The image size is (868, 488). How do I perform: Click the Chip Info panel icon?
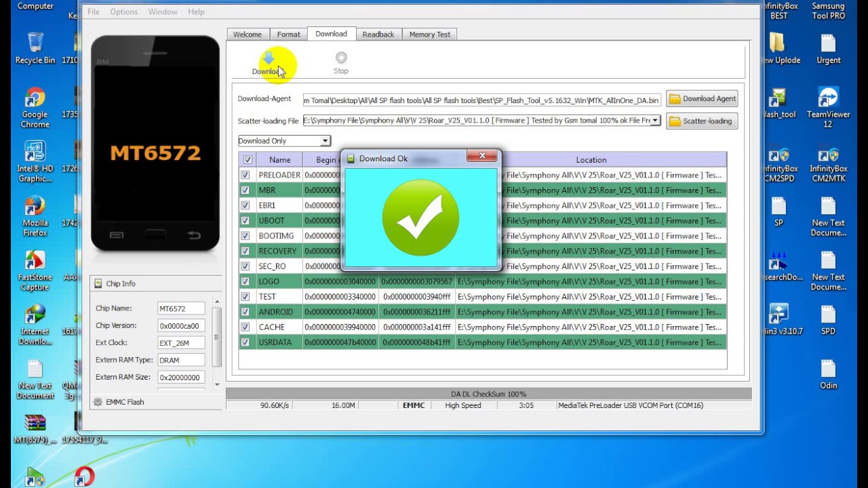pos(98,283)
